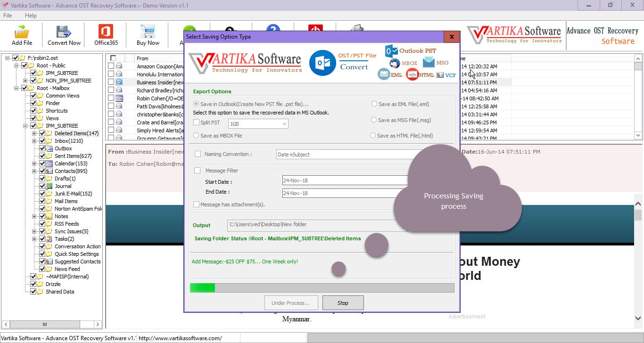644x343 pixels.
Task: Expand the Sync Issues(5) folder
Action: (34, 231)
